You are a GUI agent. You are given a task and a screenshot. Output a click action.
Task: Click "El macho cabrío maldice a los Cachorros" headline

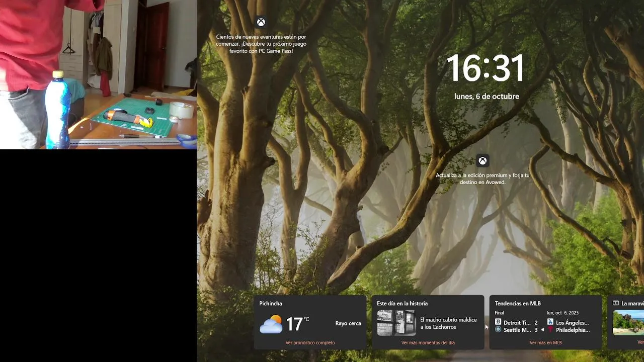[x=448, y=323]
